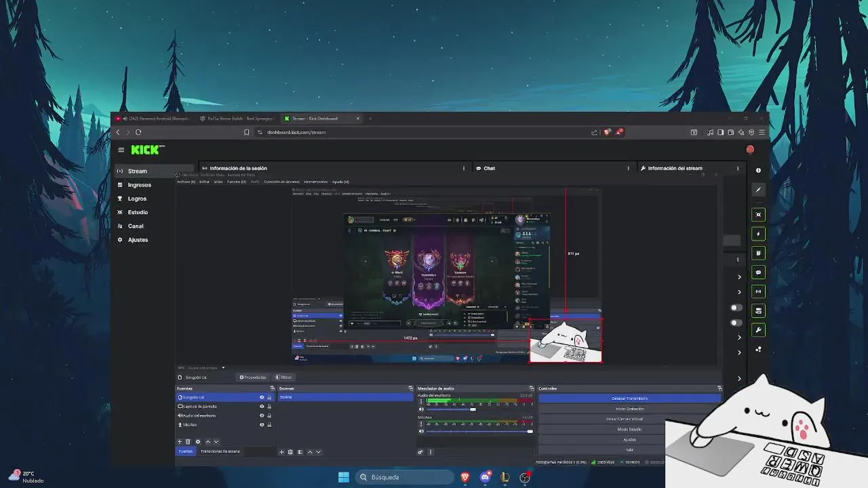Click the wrench icon in right rail

tap(759, 330)
